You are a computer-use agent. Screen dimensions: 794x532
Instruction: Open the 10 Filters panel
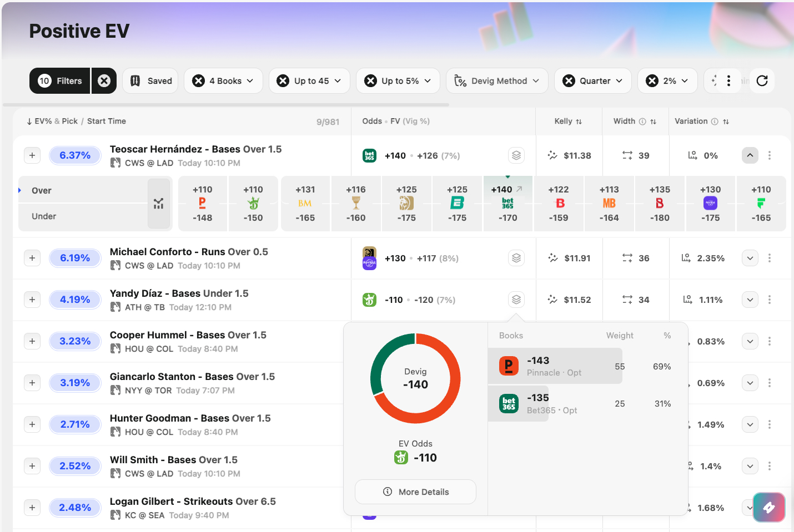click(61, 81)
